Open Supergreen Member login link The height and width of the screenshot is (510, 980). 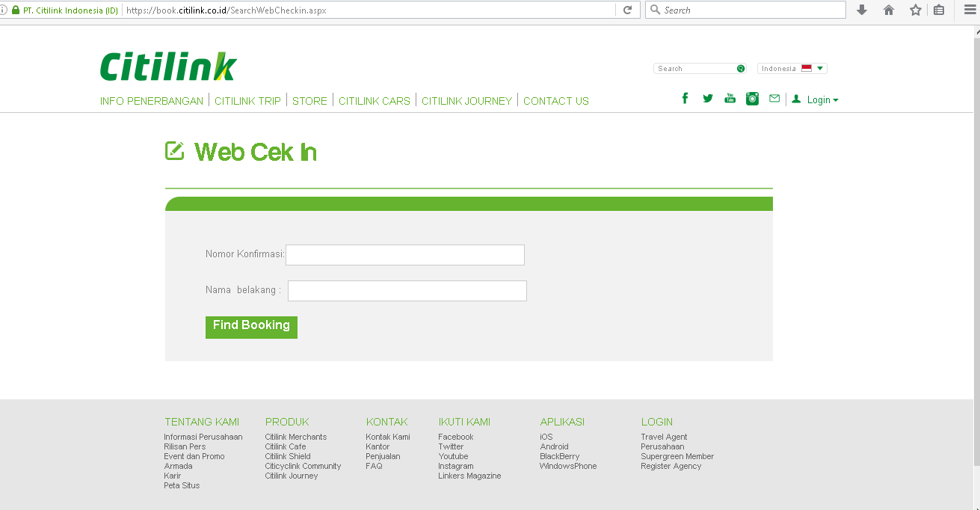point(677,456)
